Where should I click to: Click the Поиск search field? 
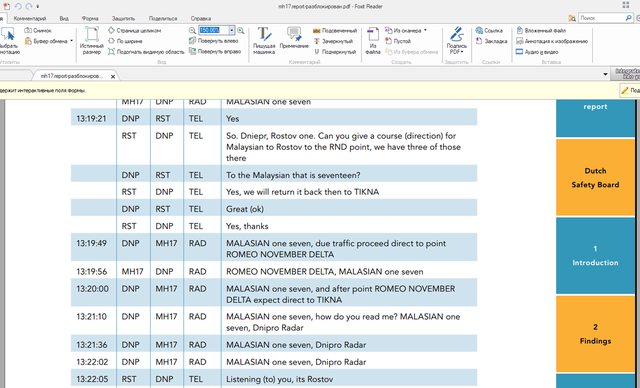(602, 18)
